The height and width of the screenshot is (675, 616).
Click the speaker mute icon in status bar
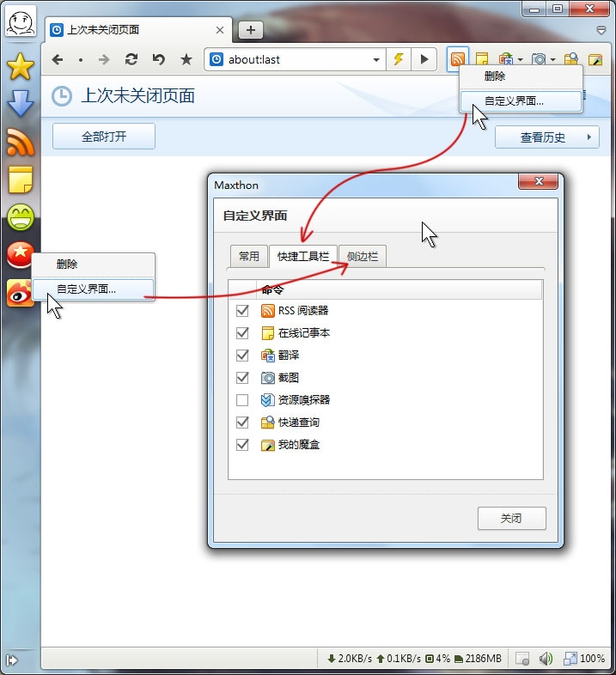pyautogui.click(x=546, y=658)
